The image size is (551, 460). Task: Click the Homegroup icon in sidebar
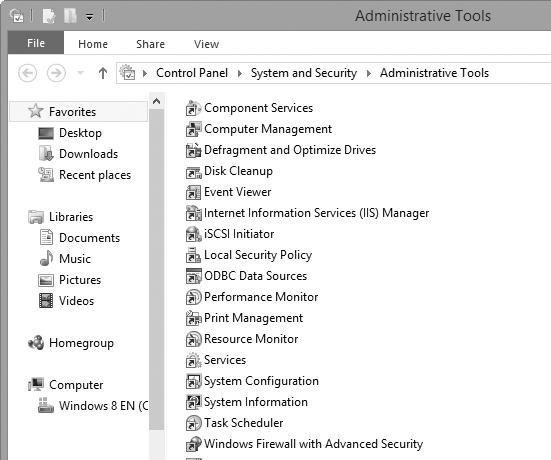pos(36,343)
